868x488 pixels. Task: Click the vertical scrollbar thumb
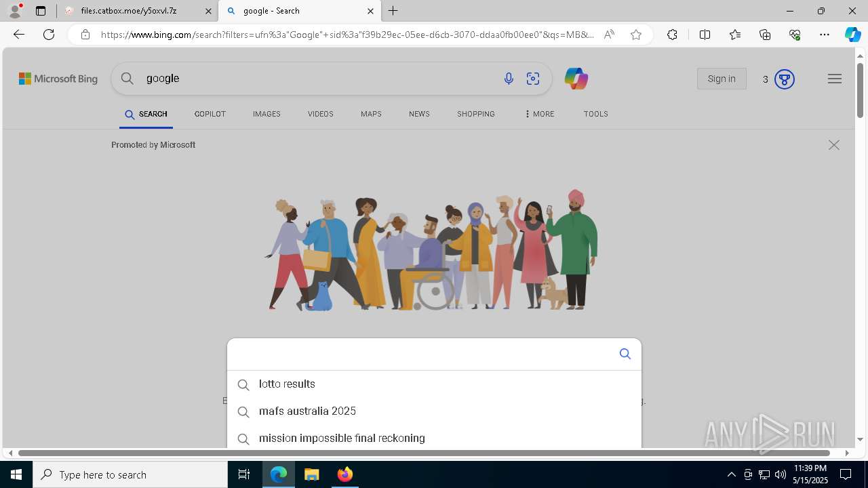click(860, 90)
